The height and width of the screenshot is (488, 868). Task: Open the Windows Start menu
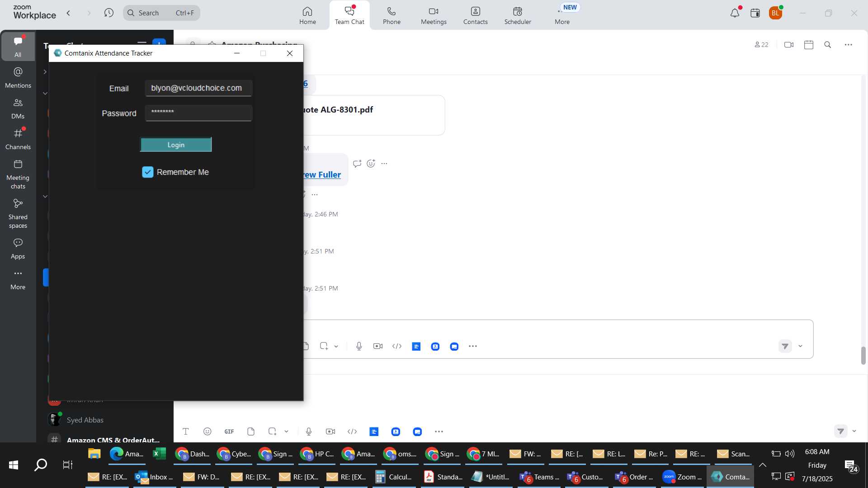pyautogui.click(x=14, y=465)
